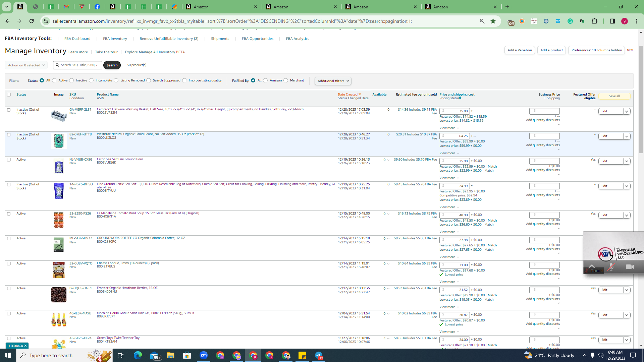
Task: Open Sticky Notes from the taskbar
Action: [302, 355]
